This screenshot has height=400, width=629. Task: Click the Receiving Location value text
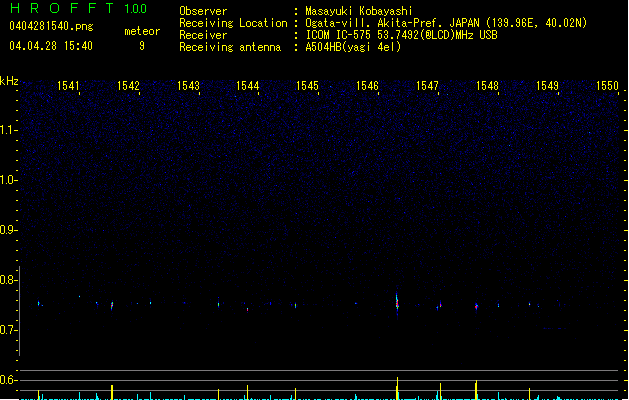[446, 23]
